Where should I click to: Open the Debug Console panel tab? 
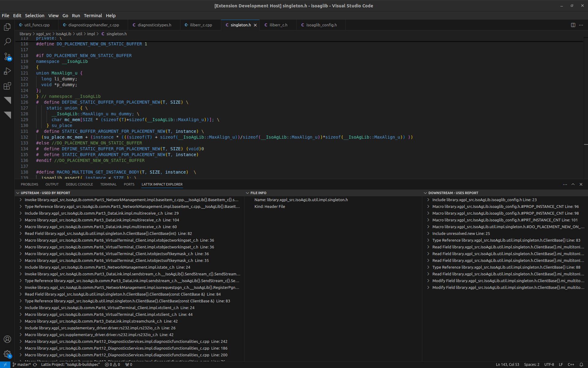coord(79,184)
